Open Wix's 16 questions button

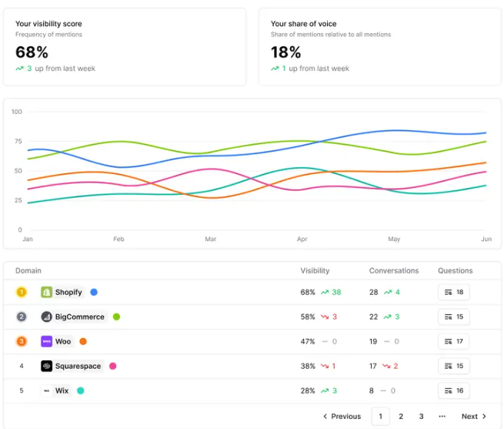pyautogui.click(x=453, y=390)
